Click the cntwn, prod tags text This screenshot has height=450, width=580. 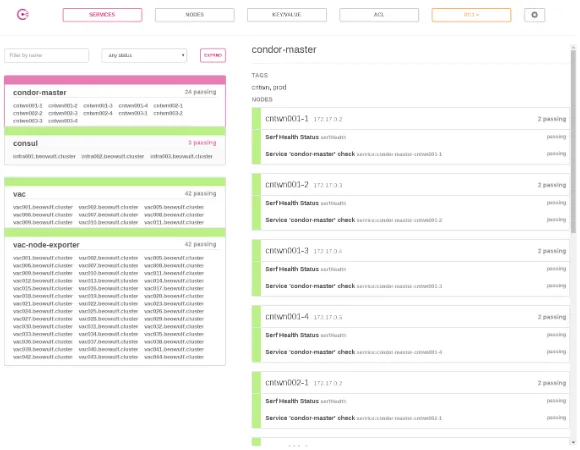(269, 87)
